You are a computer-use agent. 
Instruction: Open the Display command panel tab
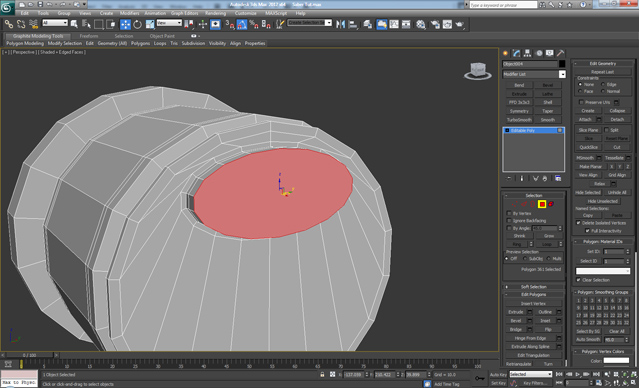tap(550, 53)
